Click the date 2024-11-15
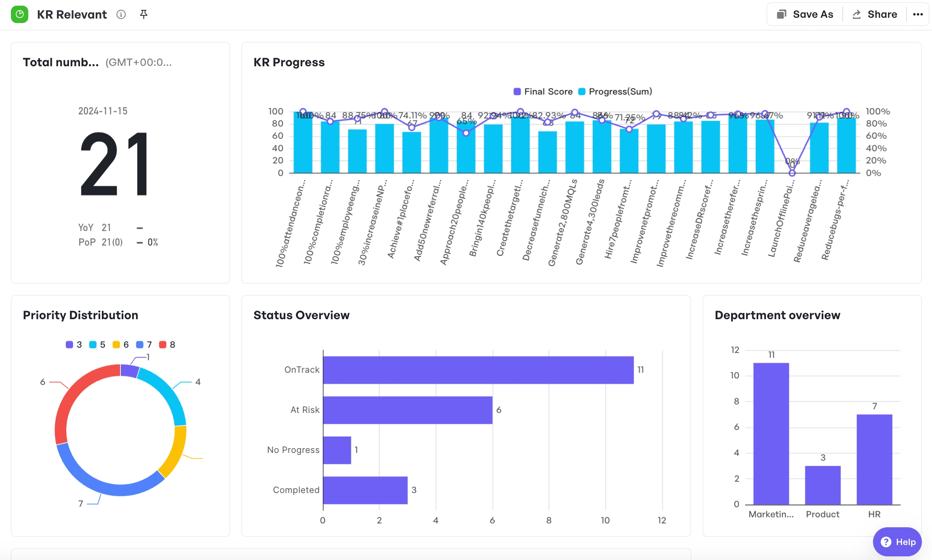Screen dimensions: 932x560 (103, 111)
